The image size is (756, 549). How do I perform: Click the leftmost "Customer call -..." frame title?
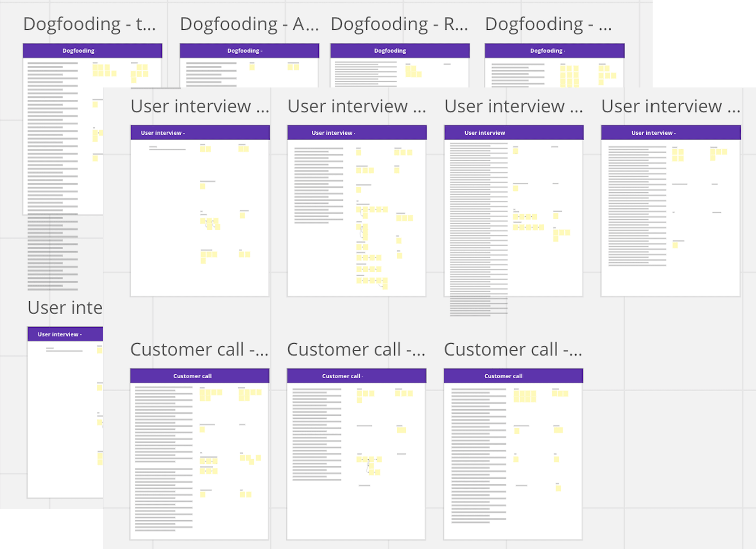click(199, 350)
